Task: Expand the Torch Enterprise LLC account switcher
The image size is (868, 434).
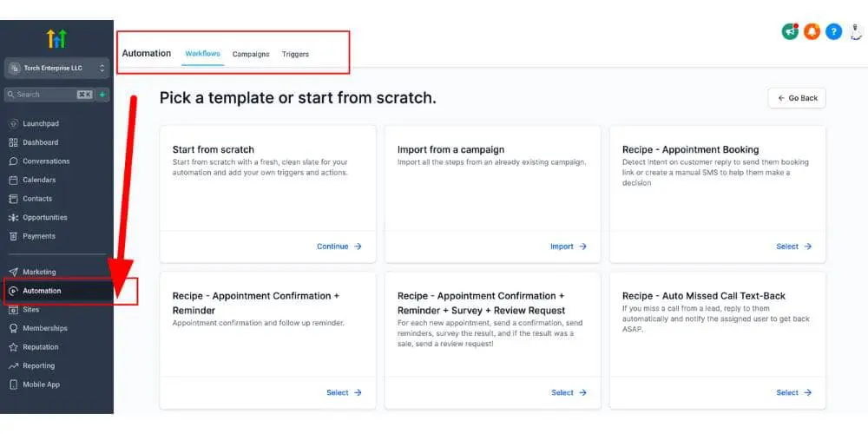Action: point(56,68)
